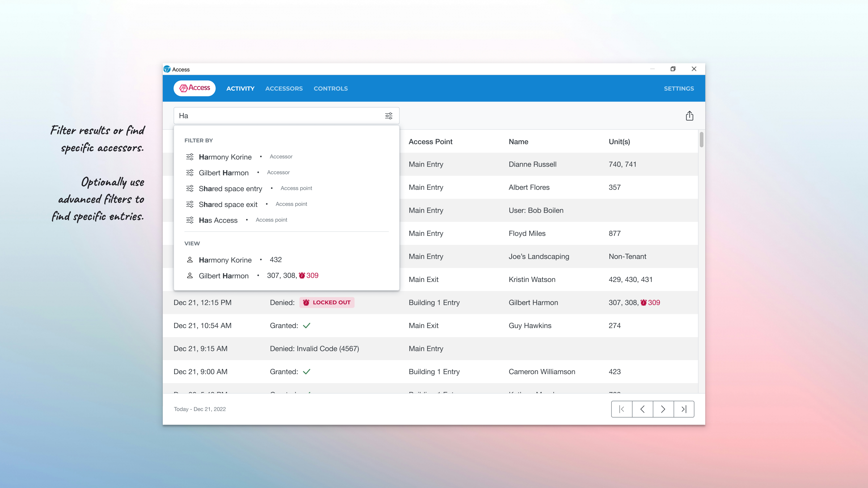This screenshot has width=868, height=488.
Task: Click the export/share icon above the table
Action: 689,115
